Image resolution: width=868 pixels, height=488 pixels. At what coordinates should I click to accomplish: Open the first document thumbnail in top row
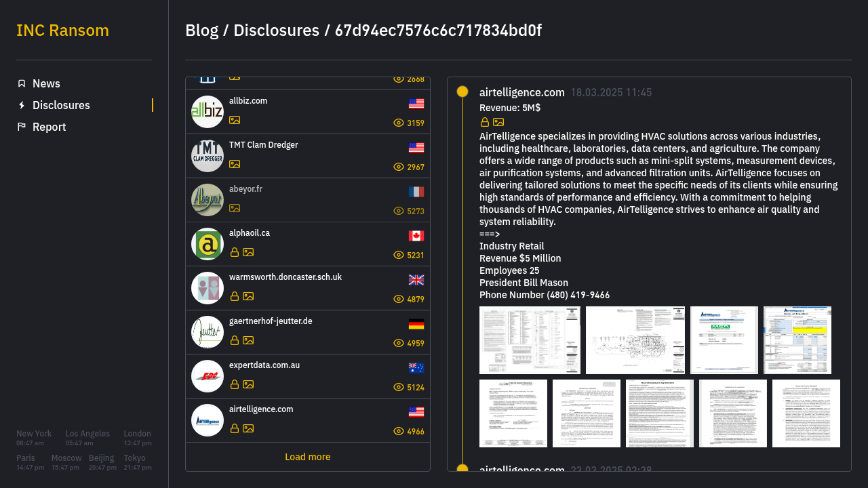pyautogui.click(x=530, y=340)
